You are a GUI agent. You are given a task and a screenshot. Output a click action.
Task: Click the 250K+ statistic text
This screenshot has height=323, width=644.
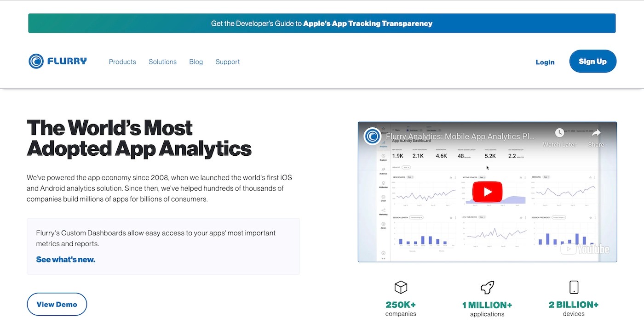[401, 305]
